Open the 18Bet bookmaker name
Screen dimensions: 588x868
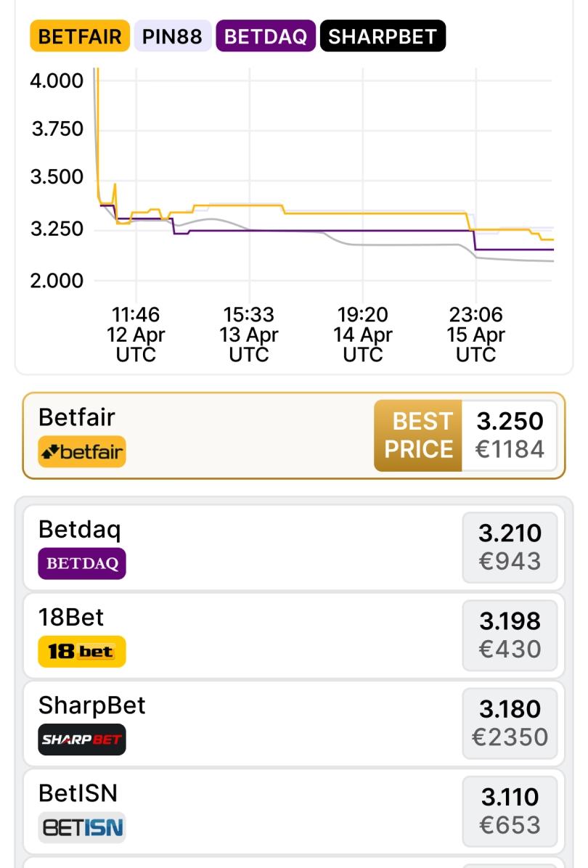71,617
